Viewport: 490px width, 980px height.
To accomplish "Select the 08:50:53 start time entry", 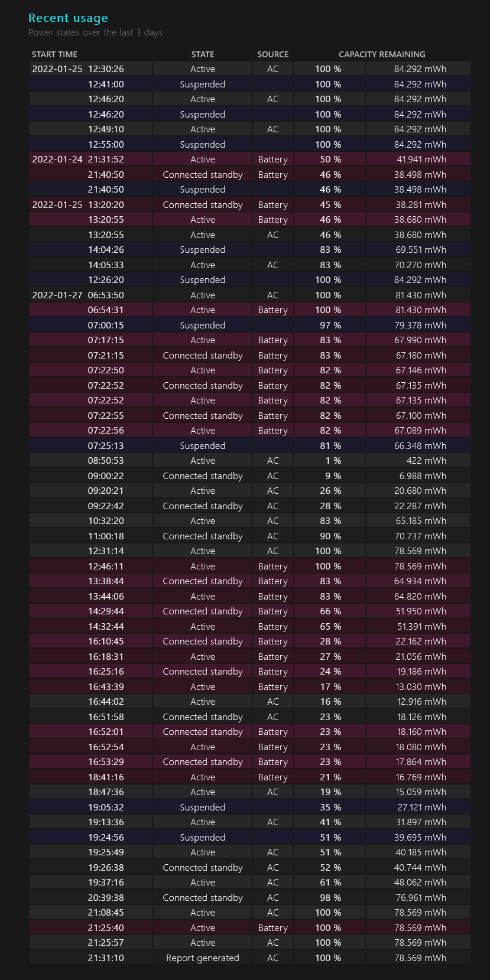I will 106,461.
